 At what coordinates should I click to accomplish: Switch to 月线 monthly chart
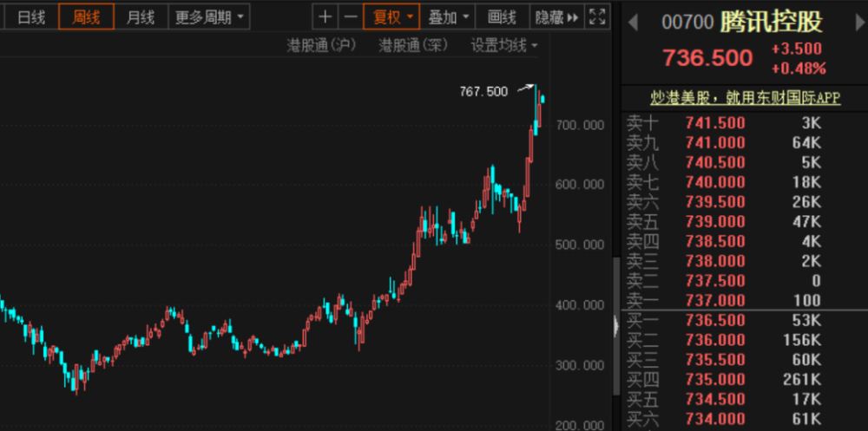(141, 17)
